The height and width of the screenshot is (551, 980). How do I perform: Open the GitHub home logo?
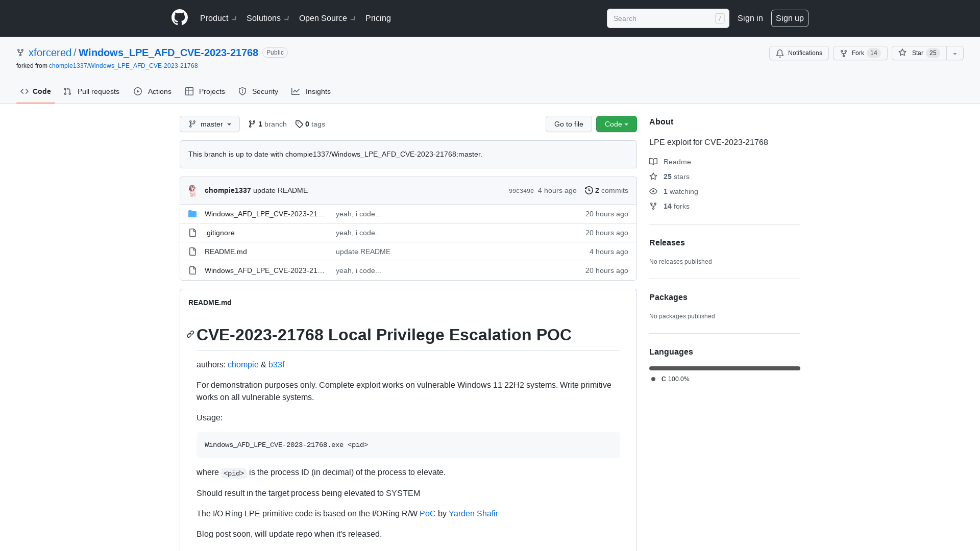tap(180, 18)
